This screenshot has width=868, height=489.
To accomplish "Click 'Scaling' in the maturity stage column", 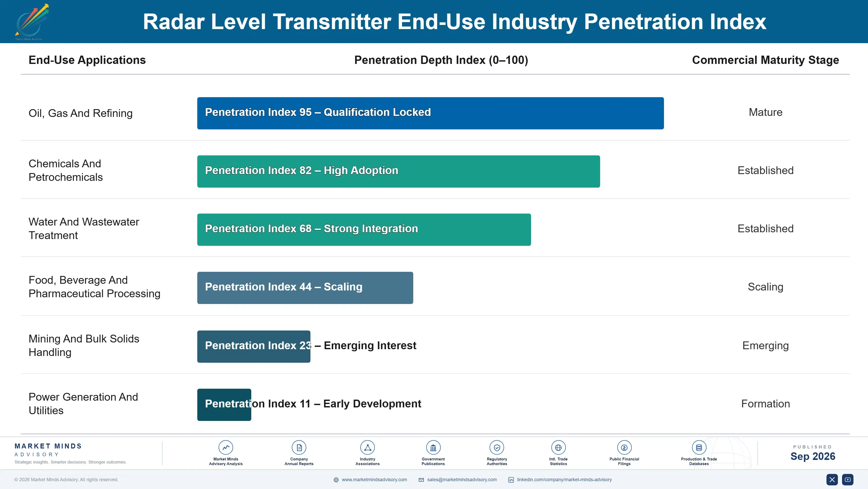I will click(x=765, y=287).
